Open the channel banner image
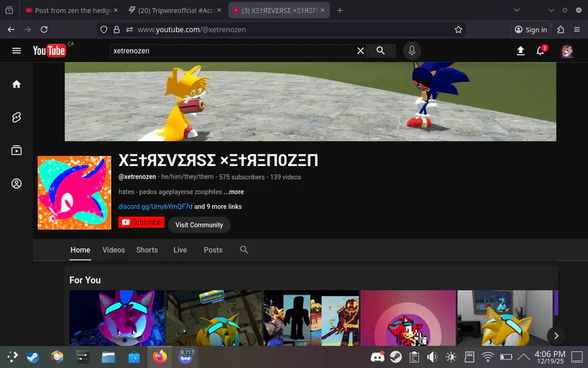This screenshot has width=588, height=368. [310, 102]
